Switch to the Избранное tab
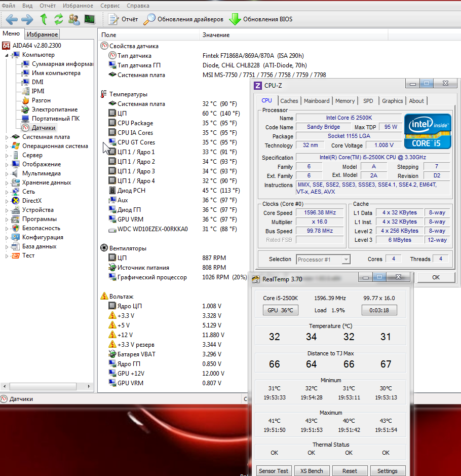 point(42,34)
